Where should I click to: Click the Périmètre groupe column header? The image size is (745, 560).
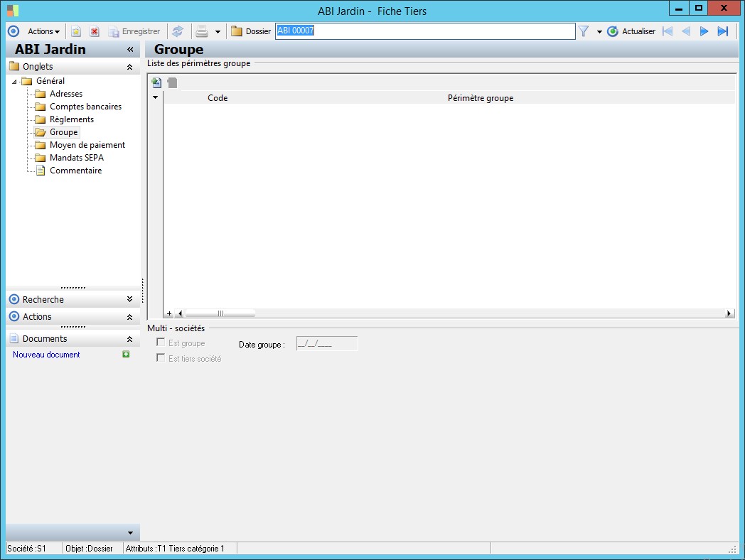pyautogui.click(x=481, y=98)
